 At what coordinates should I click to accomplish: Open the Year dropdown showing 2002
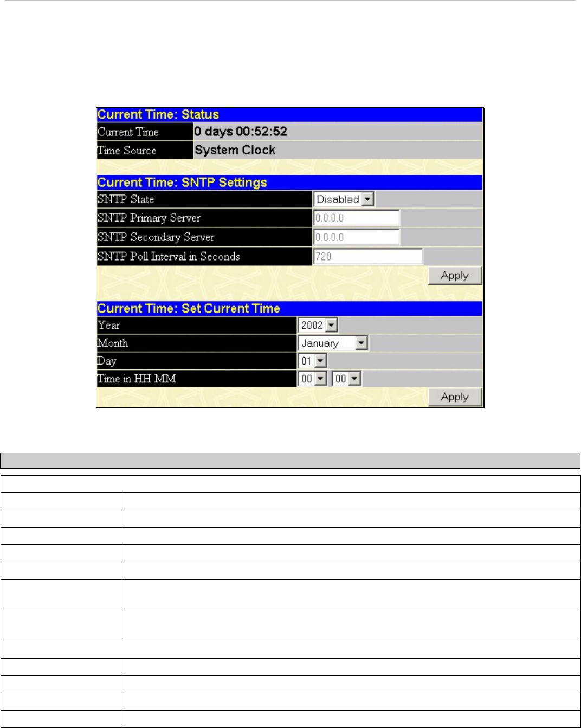[x=318, y=326]
